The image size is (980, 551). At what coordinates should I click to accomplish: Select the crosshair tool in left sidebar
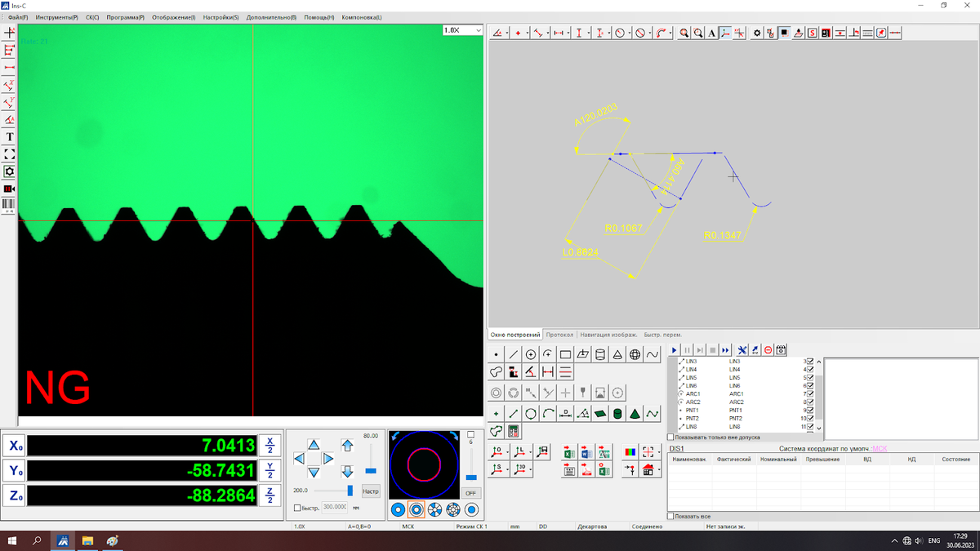point(9,33)
